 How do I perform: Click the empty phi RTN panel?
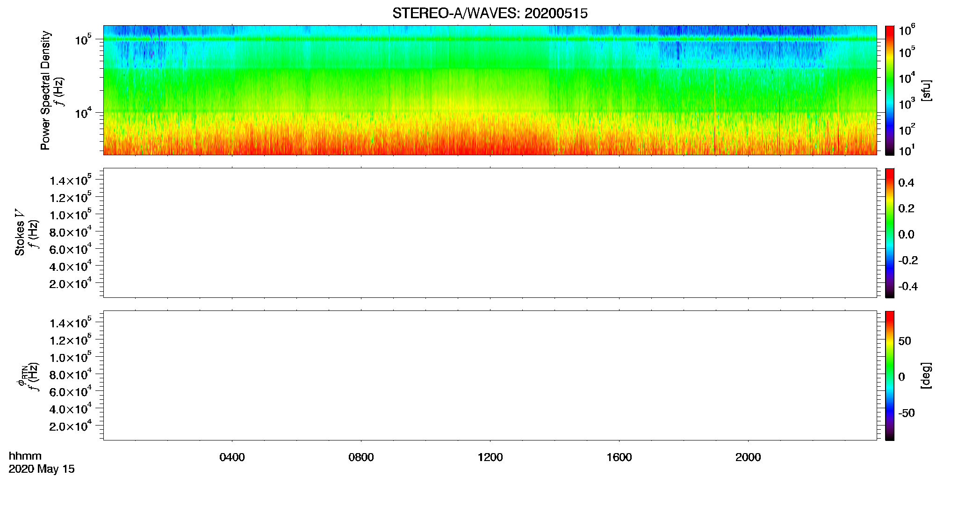(x=490, y=375)
